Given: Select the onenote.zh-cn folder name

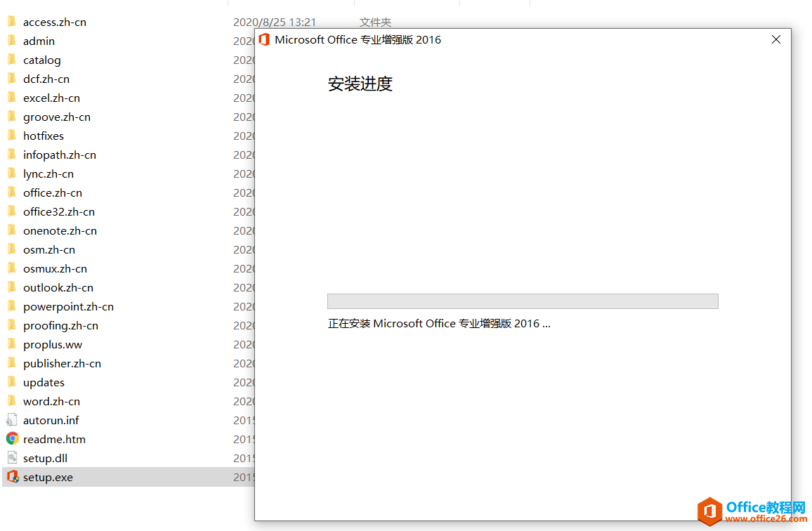Looking at the screenshot, I should coord(60,230).
